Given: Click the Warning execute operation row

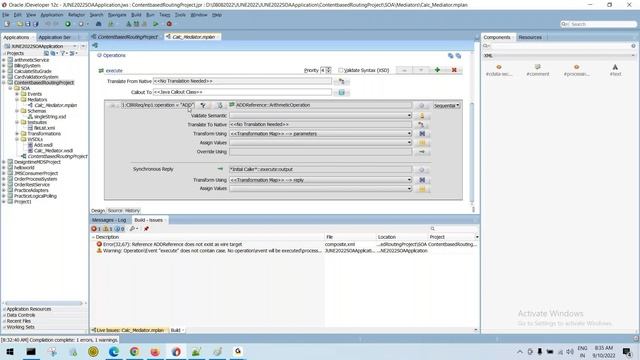Looking at the screenshot, I should 284,251.
